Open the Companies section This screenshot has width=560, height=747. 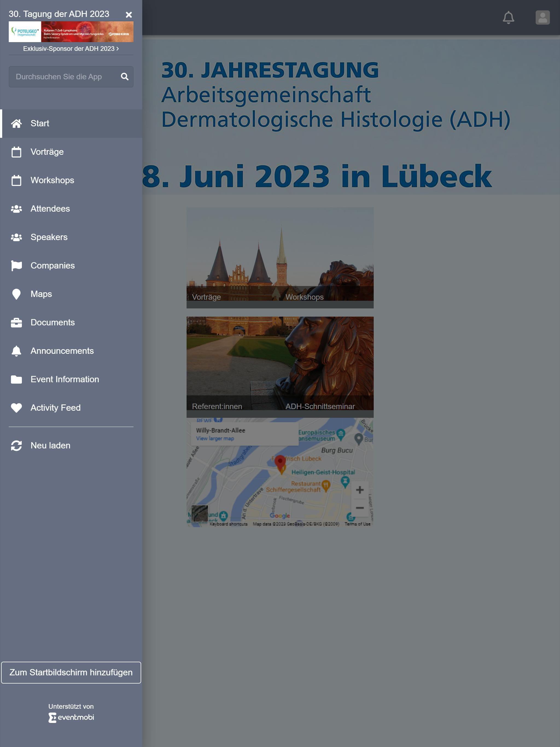[71, 265]
